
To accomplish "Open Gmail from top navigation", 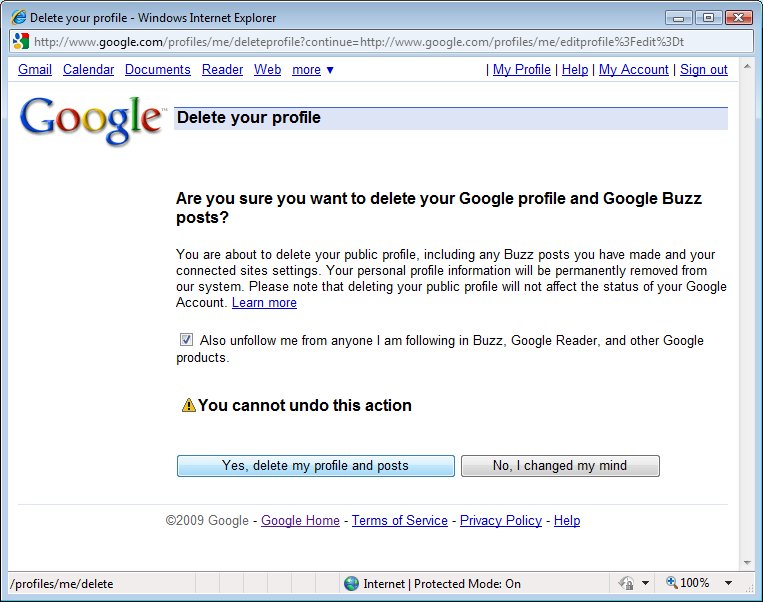I will click(x=35, y=70).
